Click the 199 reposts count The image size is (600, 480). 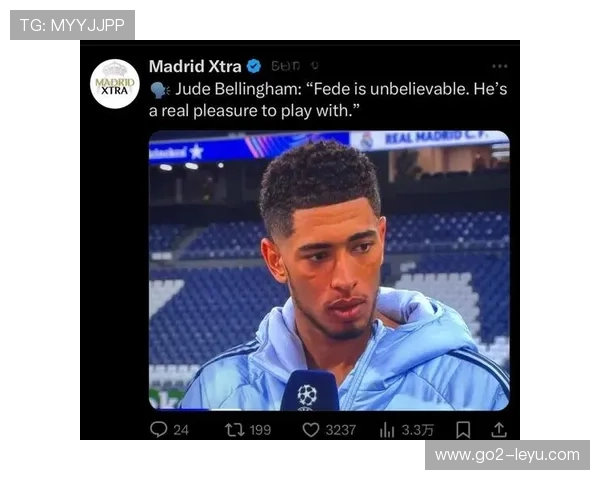260,429
